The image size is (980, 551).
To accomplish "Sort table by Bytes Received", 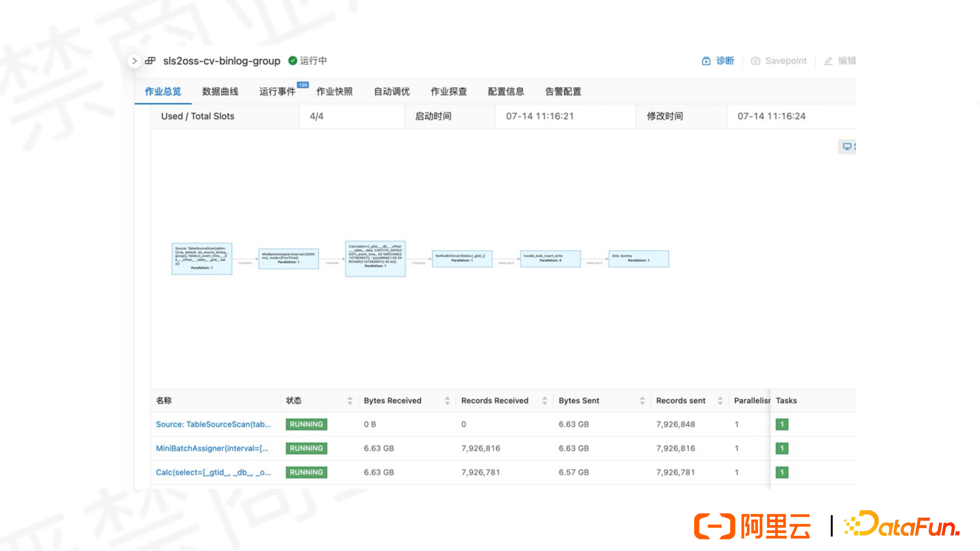I will 447,401.
